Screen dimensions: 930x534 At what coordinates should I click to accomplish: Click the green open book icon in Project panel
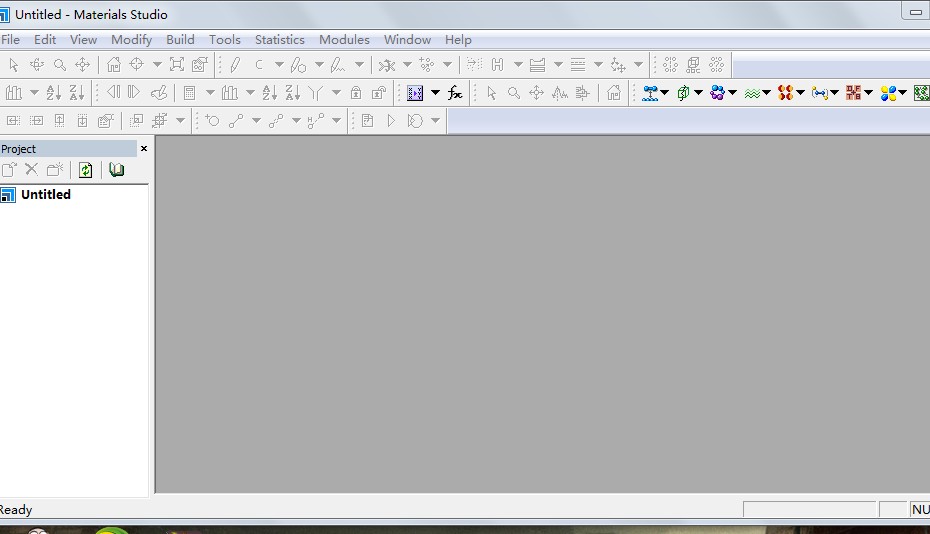click(x=116, y=170)
